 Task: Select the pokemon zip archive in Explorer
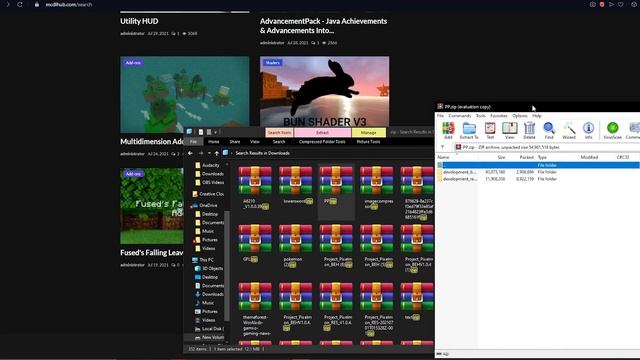[296, 246]
